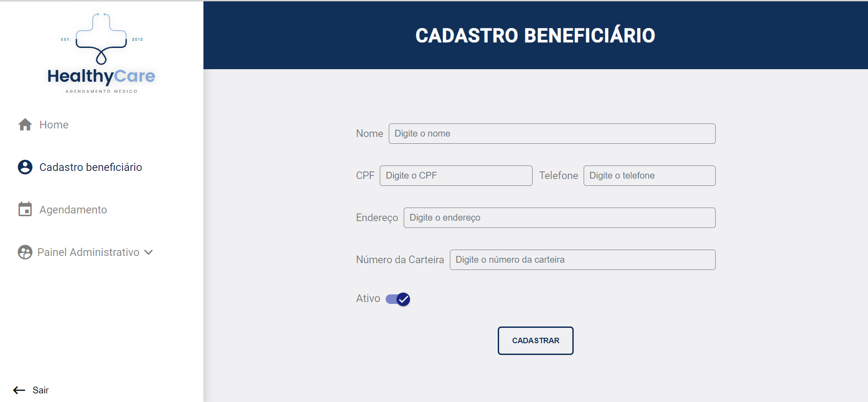Click the Digite o CPF input field

pyautogui.click(x=456, y=175)
